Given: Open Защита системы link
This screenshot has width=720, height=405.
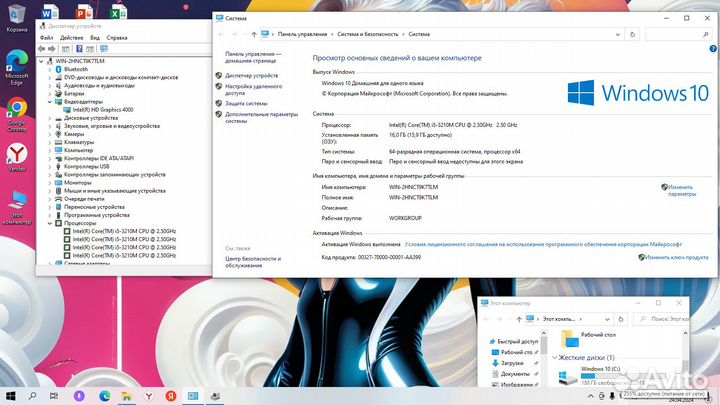Looking at the screenshot, I should pos(246,104).
